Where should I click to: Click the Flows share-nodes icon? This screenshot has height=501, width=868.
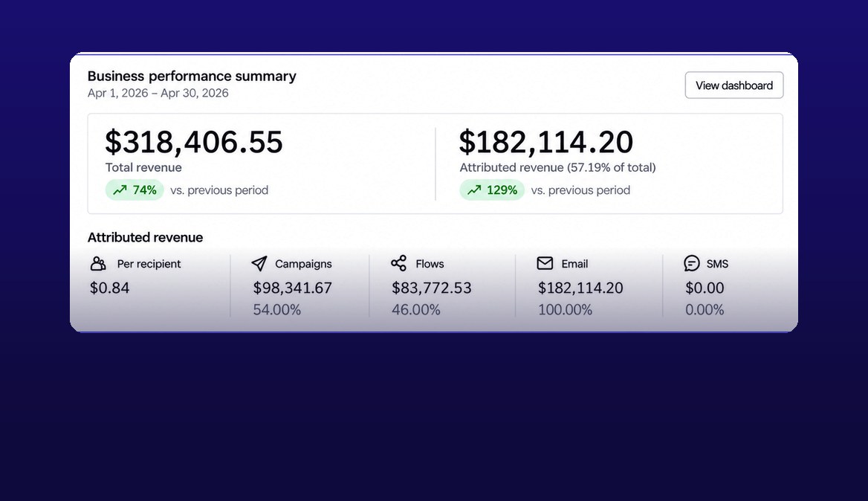tap(398, 263)
